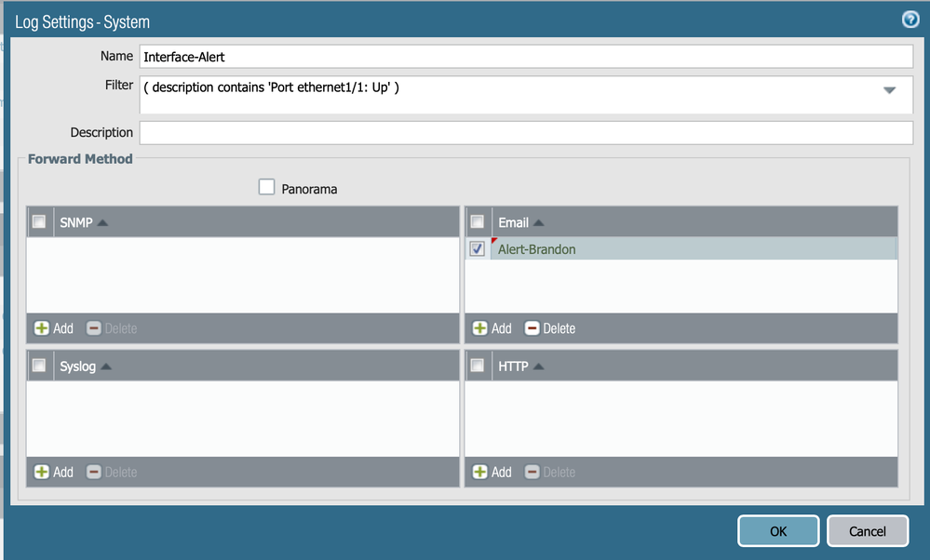Image resolution: width=930 pixels, height=560 pixels.
Task: Select the Alert-Brandon row text
Action: pyautogui.click(x=537, y=249)
